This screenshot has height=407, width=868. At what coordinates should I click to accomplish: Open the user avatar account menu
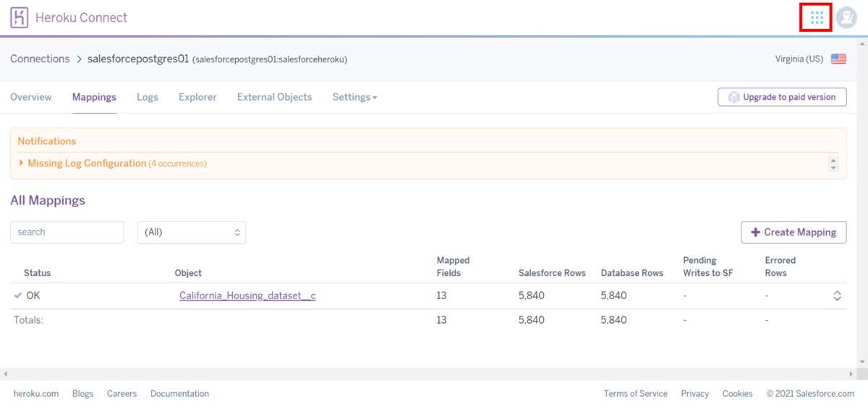click(x=846, y=17)
